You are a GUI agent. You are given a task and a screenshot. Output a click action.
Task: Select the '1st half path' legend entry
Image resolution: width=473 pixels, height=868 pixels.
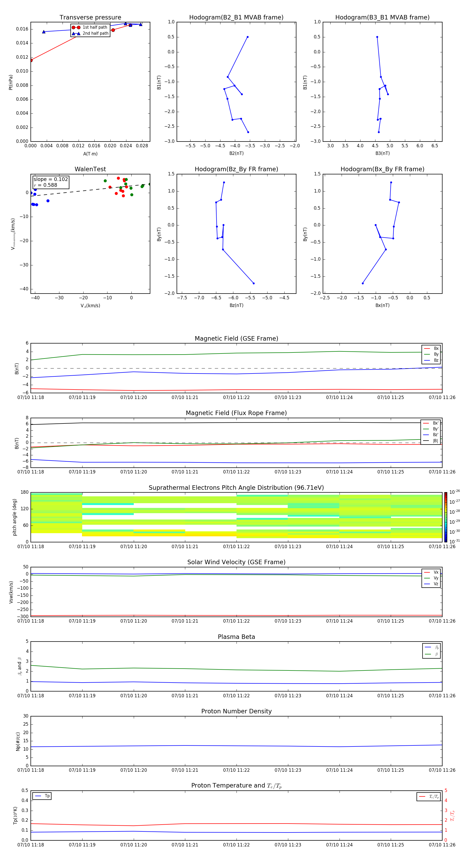coord(90,27)
